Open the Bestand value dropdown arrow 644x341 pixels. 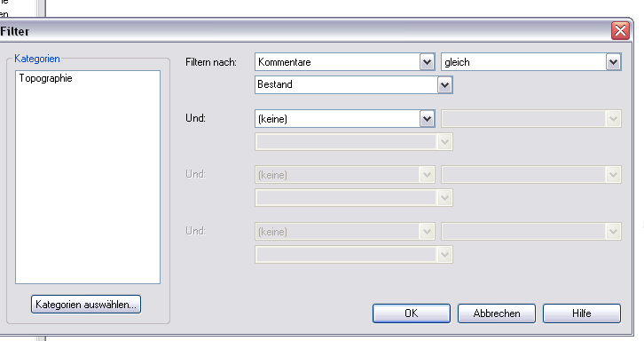point(444,85)
